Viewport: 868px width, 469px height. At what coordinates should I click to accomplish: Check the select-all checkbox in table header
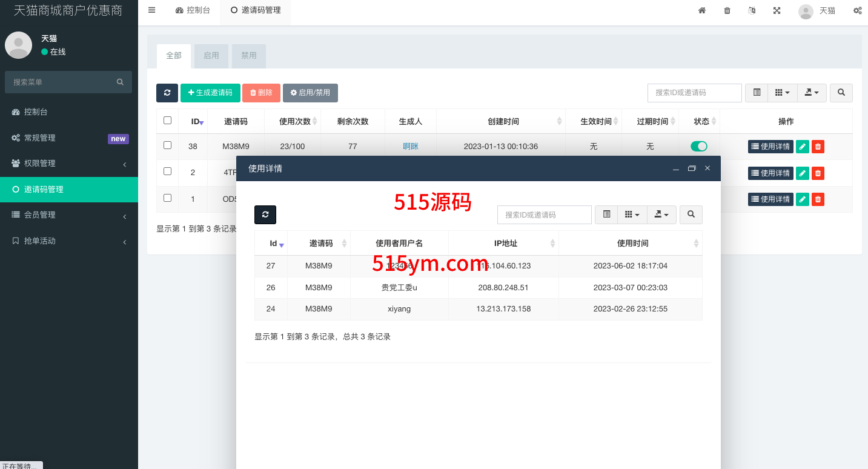(168, 121)
